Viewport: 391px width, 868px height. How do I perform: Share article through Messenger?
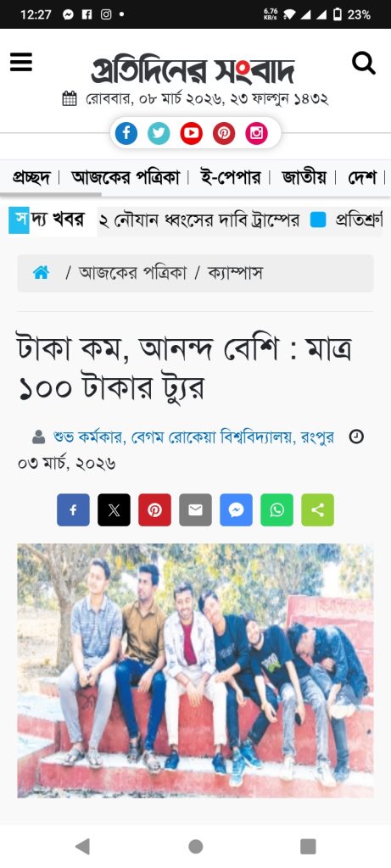[x=236, y=509]
